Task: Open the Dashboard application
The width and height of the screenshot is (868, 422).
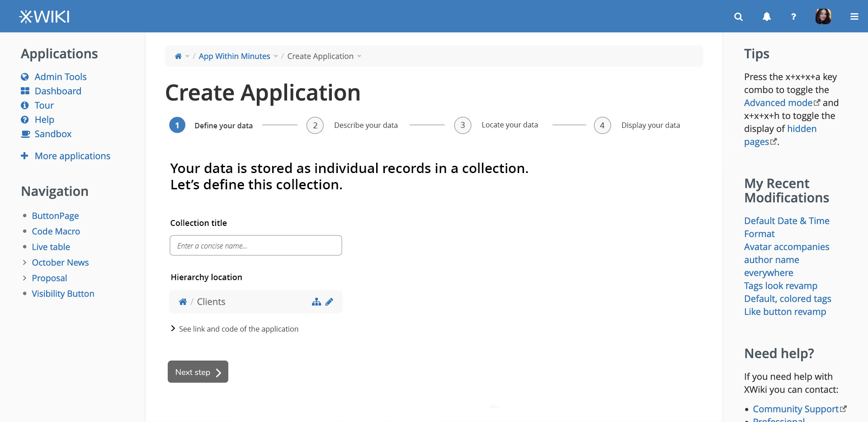Action: [58, 91]
